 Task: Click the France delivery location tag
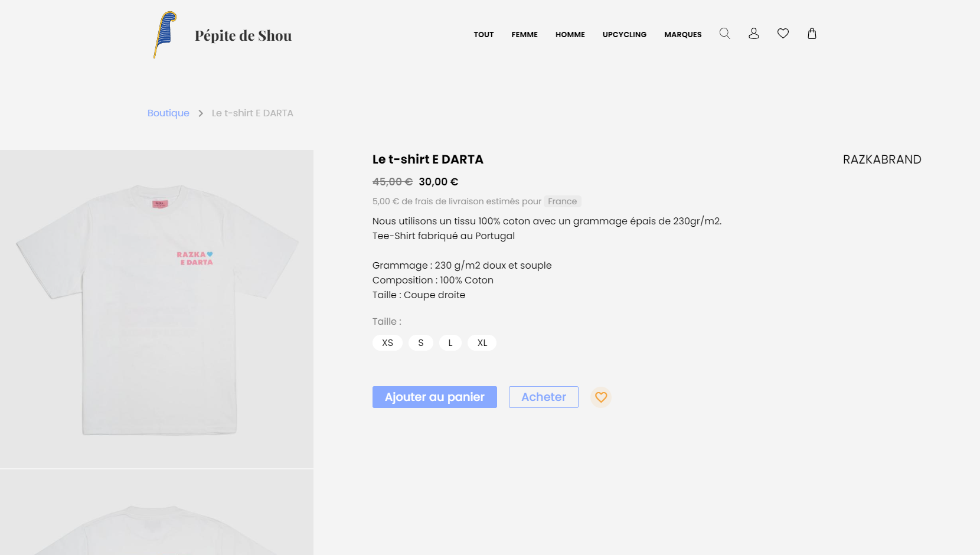coord(563,201)
